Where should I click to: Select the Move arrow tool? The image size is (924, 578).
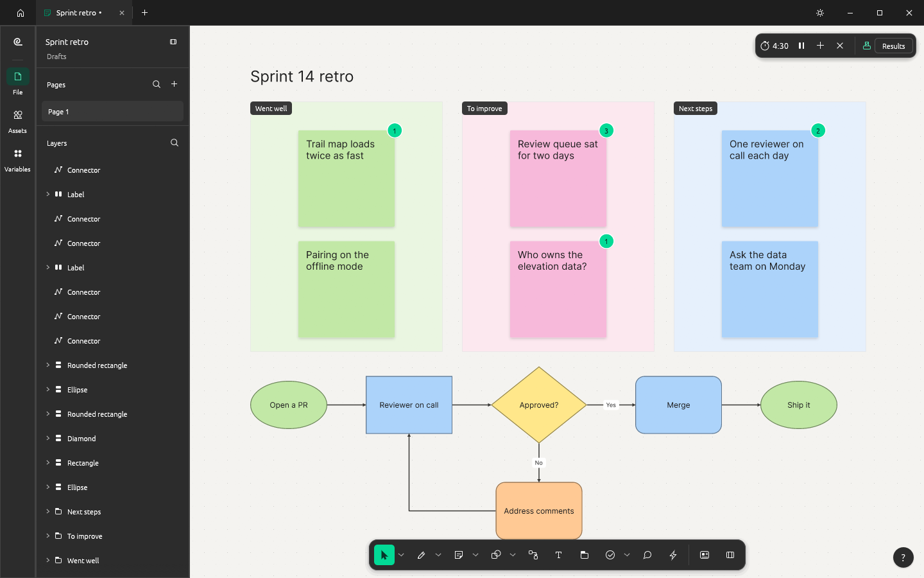tap(384, 555)
